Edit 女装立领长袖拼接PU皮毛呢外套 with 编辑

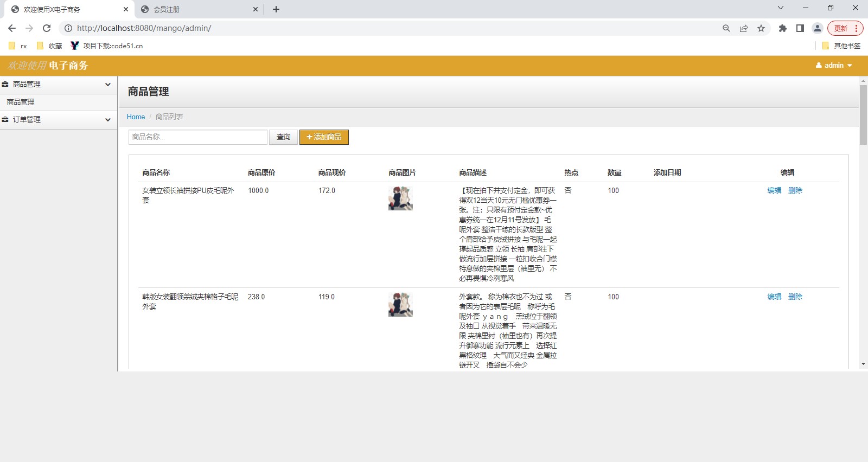(774, 191)
